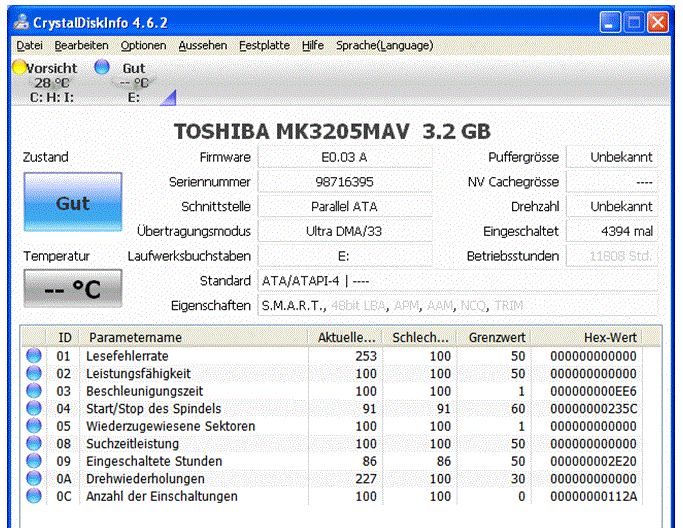Click the status orb for Drehwiederholungen
The width and height of the screenshot is (683, 528).
(x=34, y=479)
